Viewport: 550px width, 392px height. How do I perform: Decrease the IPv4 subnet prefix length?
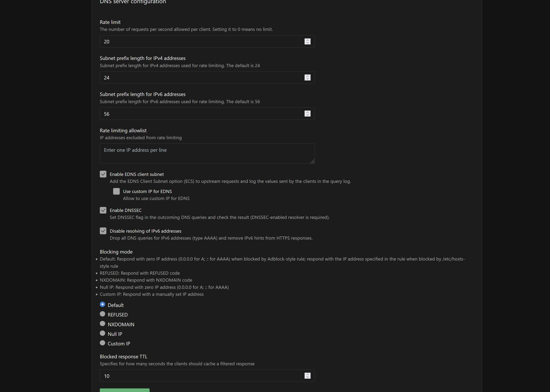(x=307, y=79)
